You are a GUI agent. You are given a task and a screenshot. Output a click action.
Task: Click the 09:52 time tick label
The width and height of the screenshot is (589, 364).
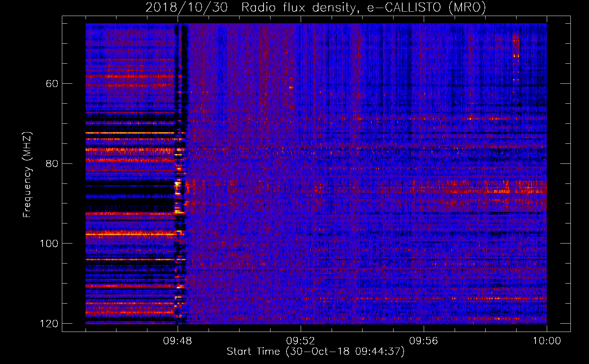pyautogui.click(x=301, y=341)
